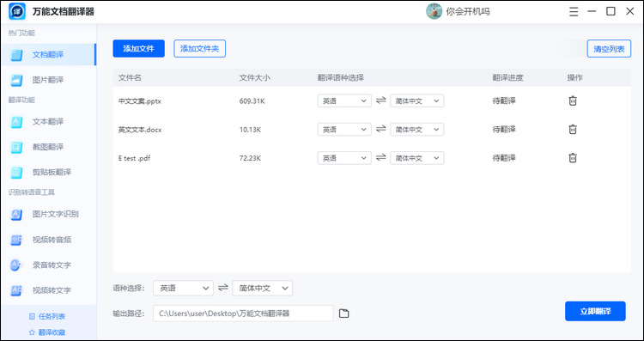Switch to 图片翻译 in the sidebar
The image size is (644, 341).
[48, 80]
